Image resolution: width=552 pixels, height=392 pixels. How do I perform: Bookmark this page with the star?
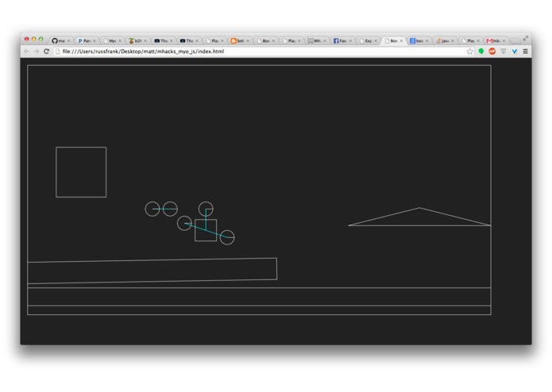coord(469,52)
